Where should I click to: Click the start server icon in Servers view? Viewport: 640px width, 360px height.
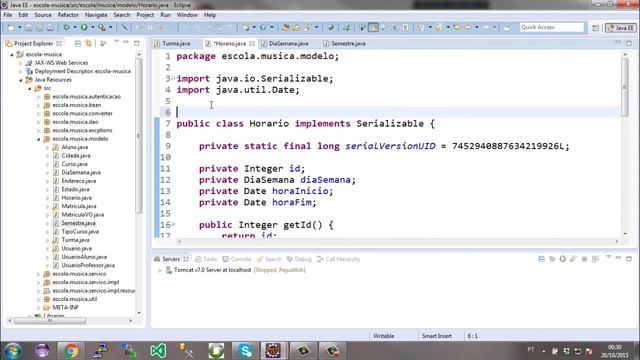[x=562, y=259]
